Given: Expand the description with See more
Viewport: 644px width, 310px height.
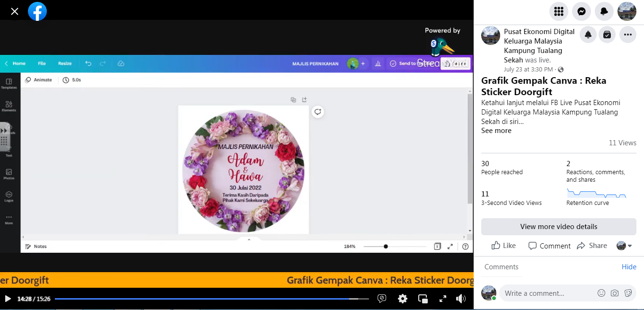Looking at the screenshot, I should (x=496, y=131).
